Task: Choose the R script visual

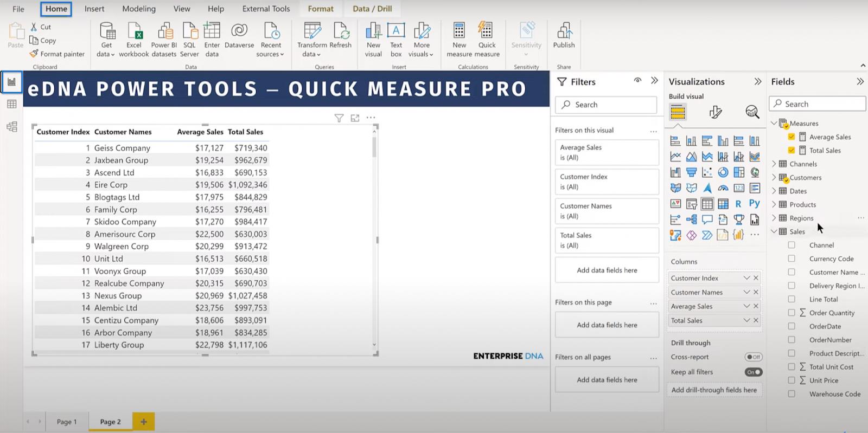Action: pos(738,204)
